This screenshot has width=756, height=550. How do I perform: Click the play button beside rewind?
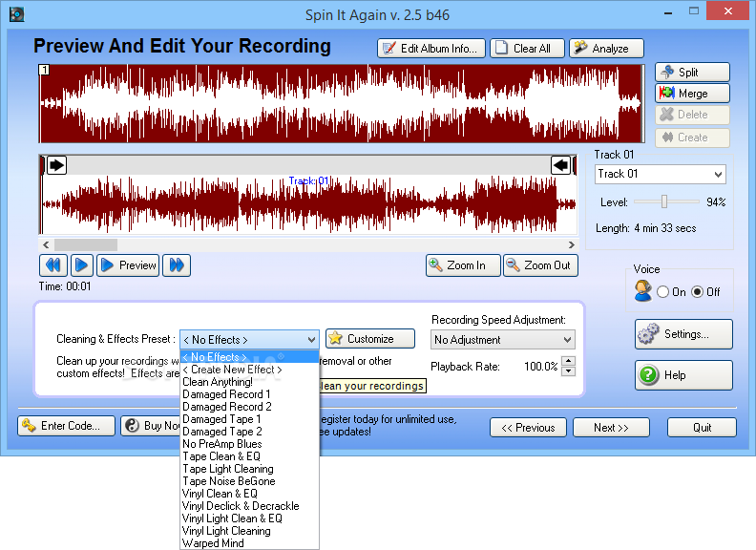point(81,265)
